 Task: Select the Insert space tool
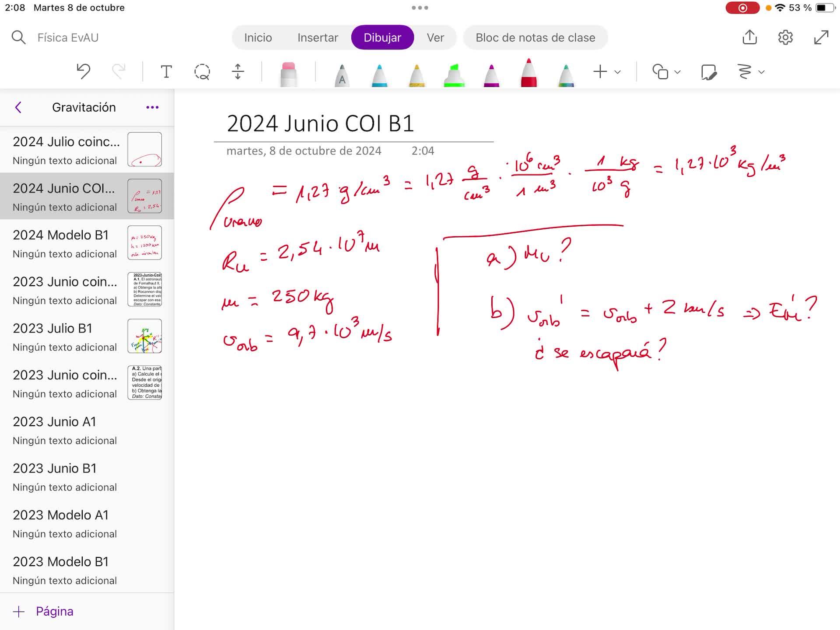[x=238, y=72]
